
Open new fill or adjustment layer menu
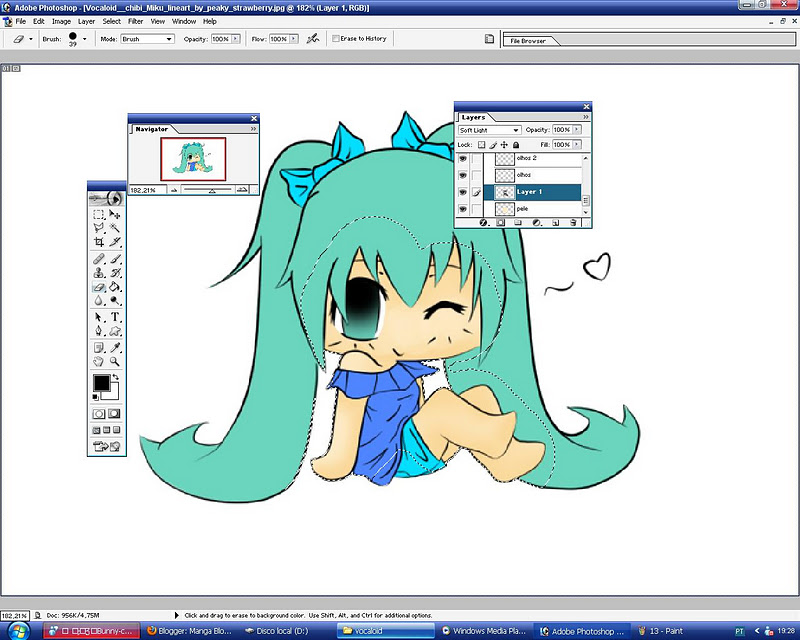point(537,223)
